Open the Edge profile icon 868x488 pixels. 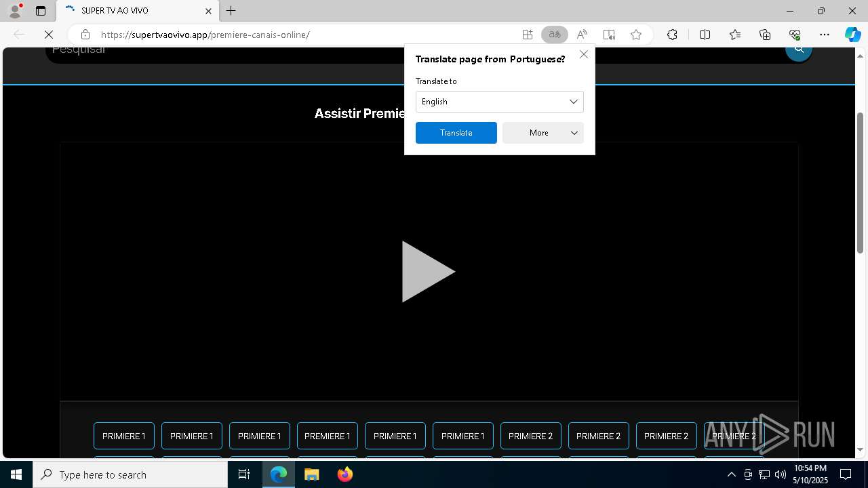tap(14, 10)
